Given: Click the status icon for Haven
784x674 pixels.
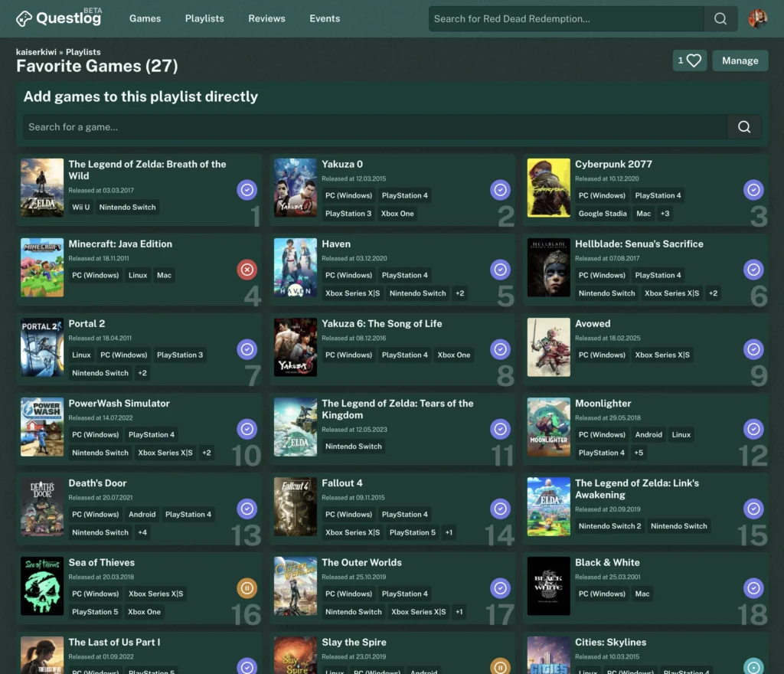Looking at the screenshot, I should pos(500,270).
